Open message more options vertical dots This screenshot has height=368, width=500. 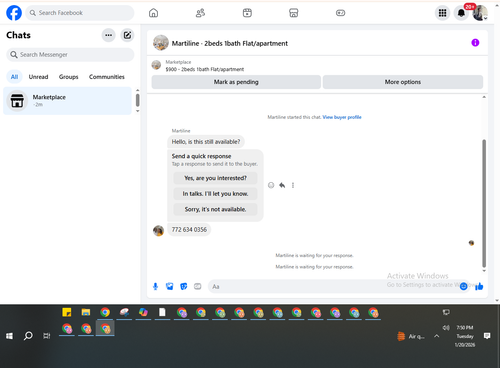pos(293,185)
